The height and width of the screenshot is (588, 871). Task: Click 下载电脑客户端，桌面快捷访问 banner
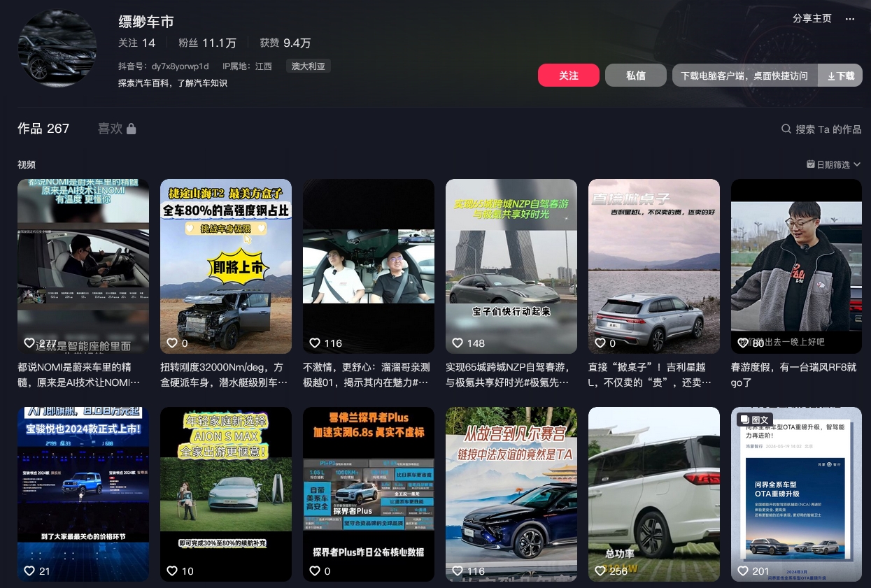tap(744, 76)
